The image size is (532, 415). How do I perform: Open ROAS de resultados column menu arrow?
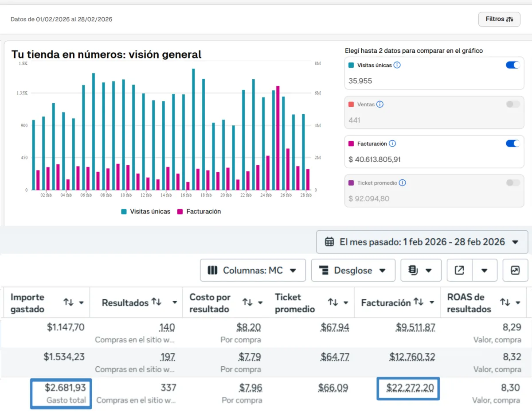517,303
